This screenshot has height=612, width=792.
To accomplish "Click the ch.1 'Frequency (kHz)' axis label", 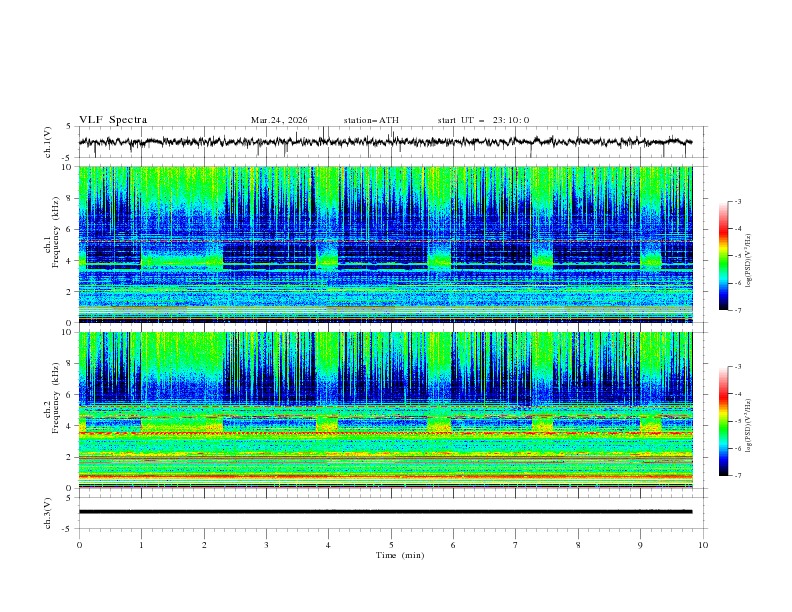I will [x=56, y=230].
